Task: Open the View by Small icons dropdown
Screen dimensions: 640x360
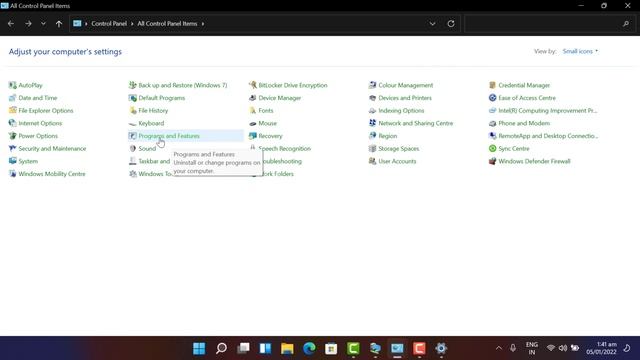Action: point(580,51)
